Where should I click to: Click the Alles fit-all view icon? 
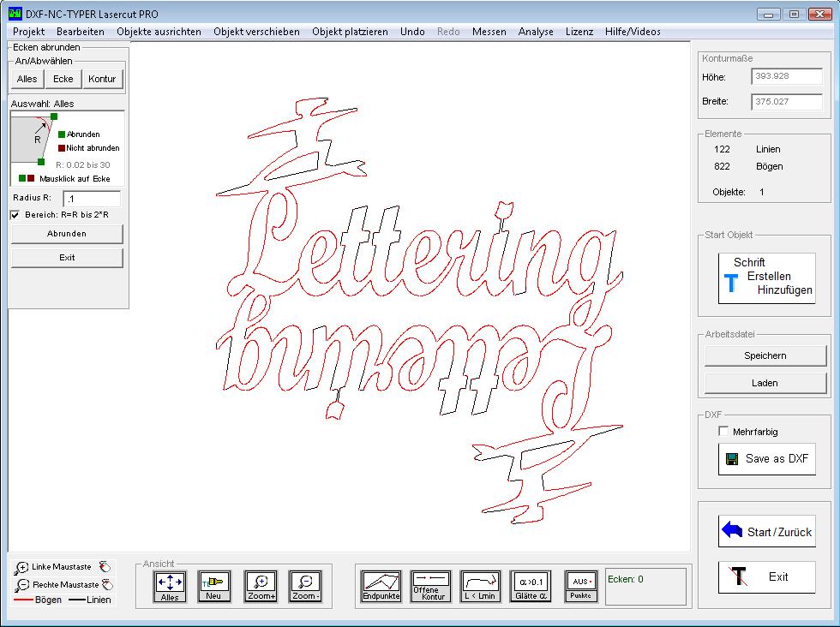pos(170,587)
